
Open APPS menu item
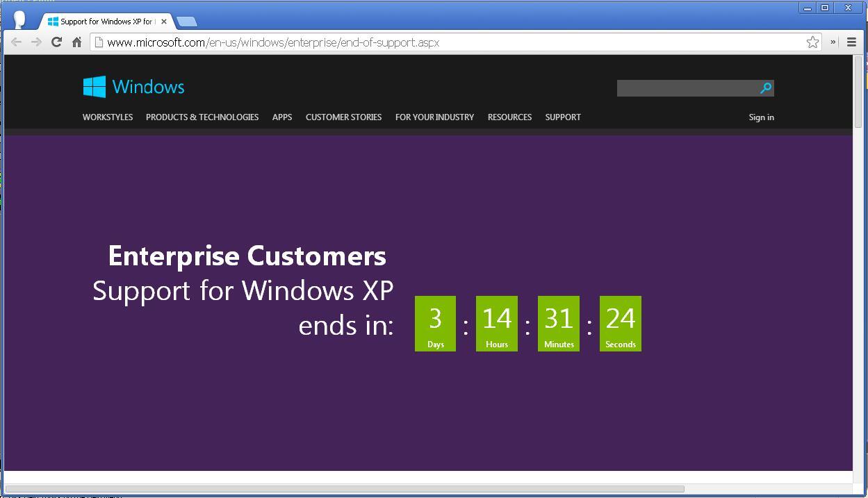pos(282,117)
